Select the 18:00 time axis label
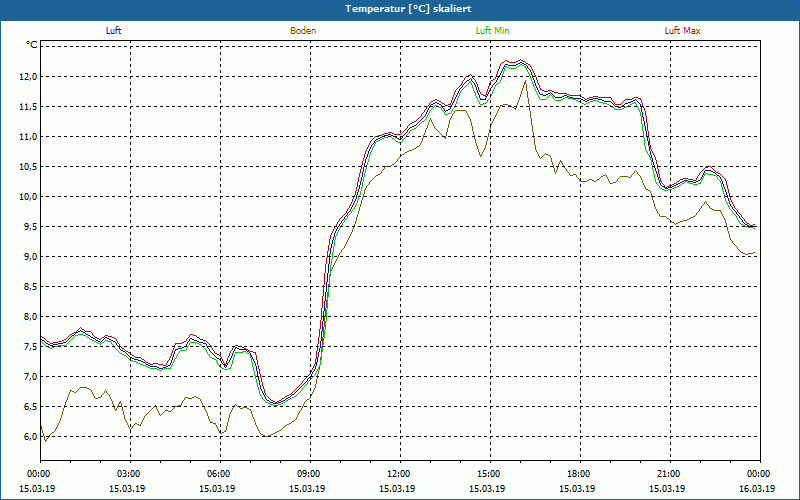Screen dimensions: 800x500 tap(579, 474)
